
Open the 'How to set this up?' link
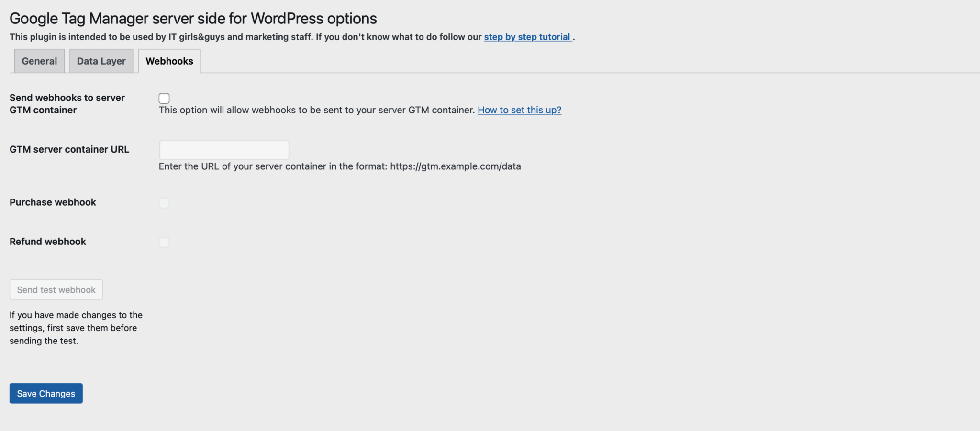click(x=519, y=110)
